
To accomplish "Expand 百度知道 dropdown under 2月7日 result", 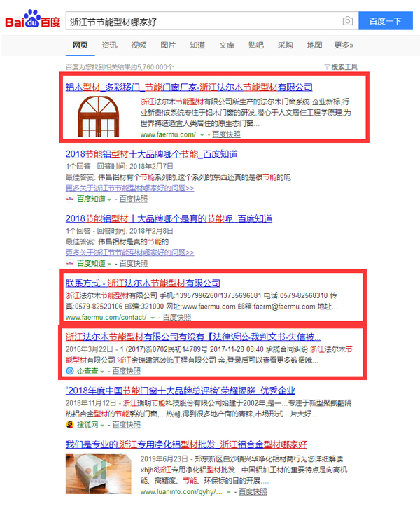I will click(109, 199).
